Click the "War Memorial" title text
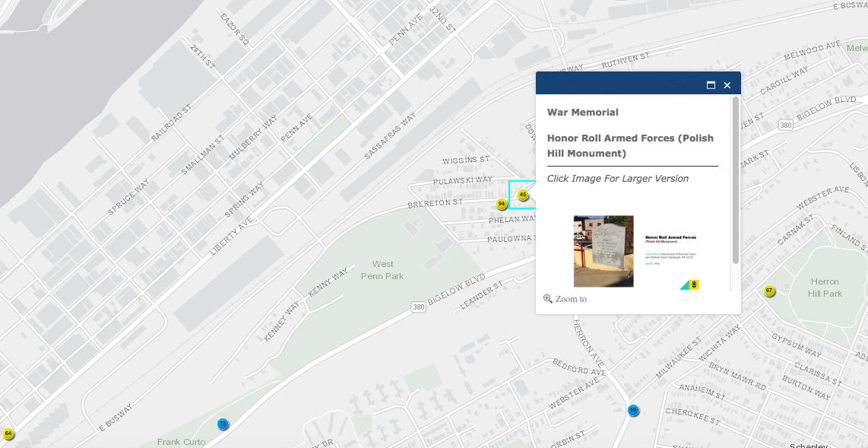 583,113
